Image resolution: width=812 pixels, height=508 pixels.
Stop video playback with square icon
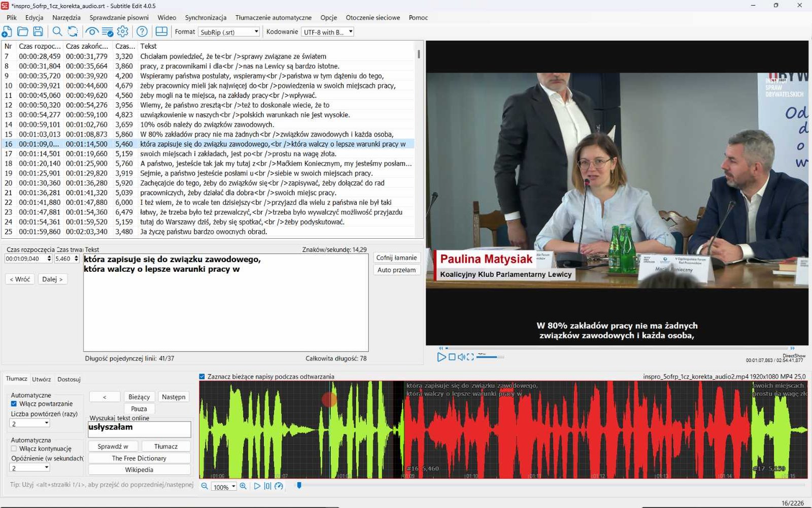(x=452, y=357)
